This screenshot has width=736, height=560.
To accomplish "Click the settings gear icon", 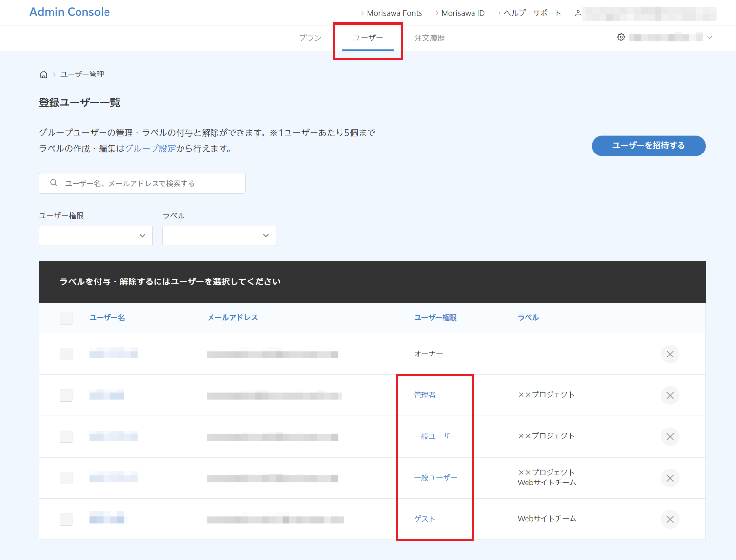I will pyautogui.click(x=621, y=37).
